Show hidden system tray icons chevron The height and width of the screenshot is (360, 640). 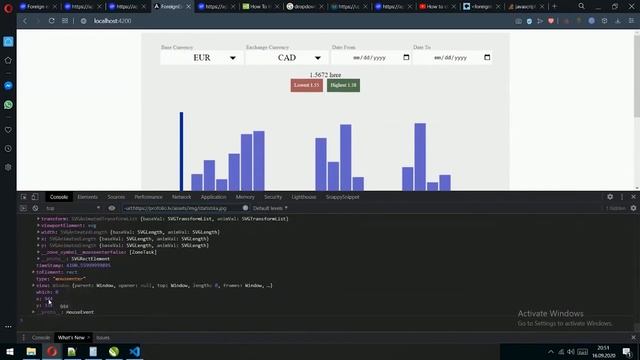pos(551,352)
